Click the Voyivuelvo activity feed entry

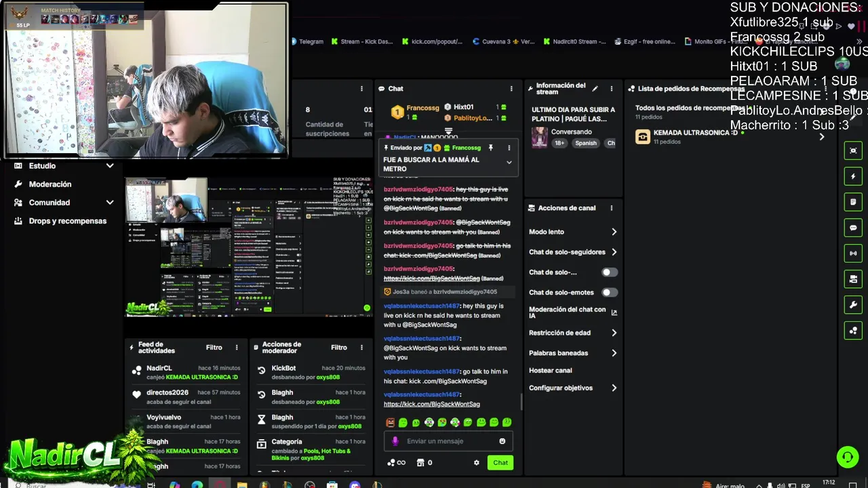click(186, 422)
